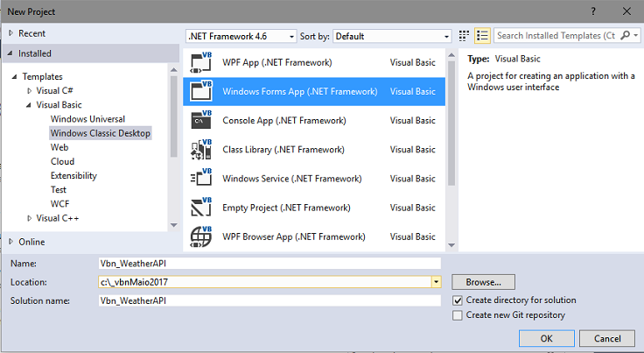Click the Windows Forms App template icon
This screenshot has width=644, height=353.
pos(201,91)
